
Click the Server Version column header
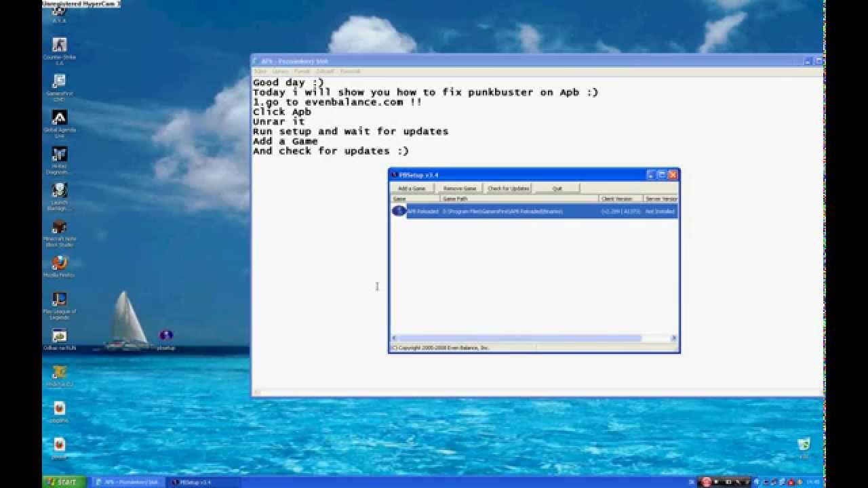(x=660, y=199)
